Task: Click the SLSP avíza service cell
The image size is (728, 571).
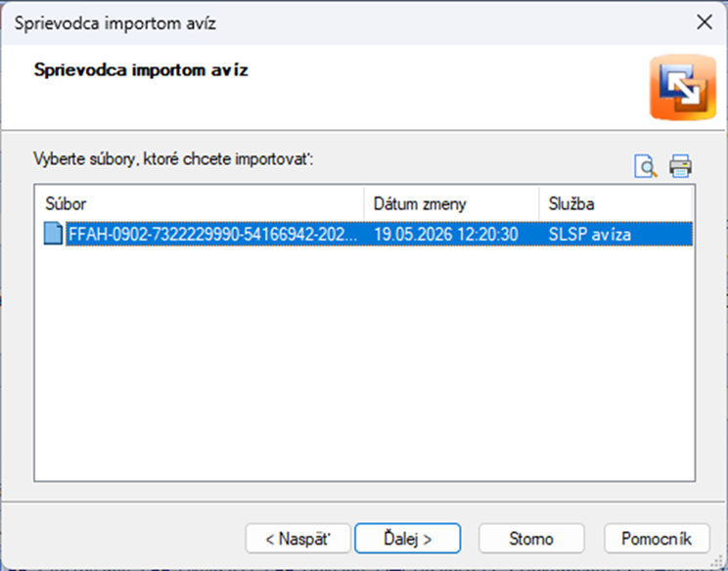Action: [x=590, y=235]
